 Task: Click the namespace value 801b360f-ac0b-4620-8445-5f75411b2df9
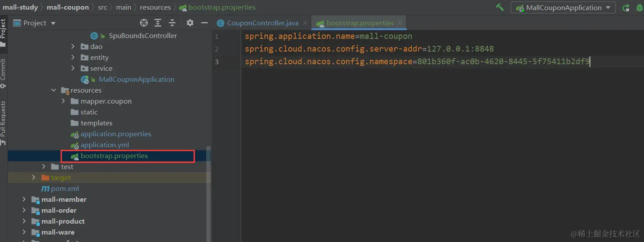point(504,62)
